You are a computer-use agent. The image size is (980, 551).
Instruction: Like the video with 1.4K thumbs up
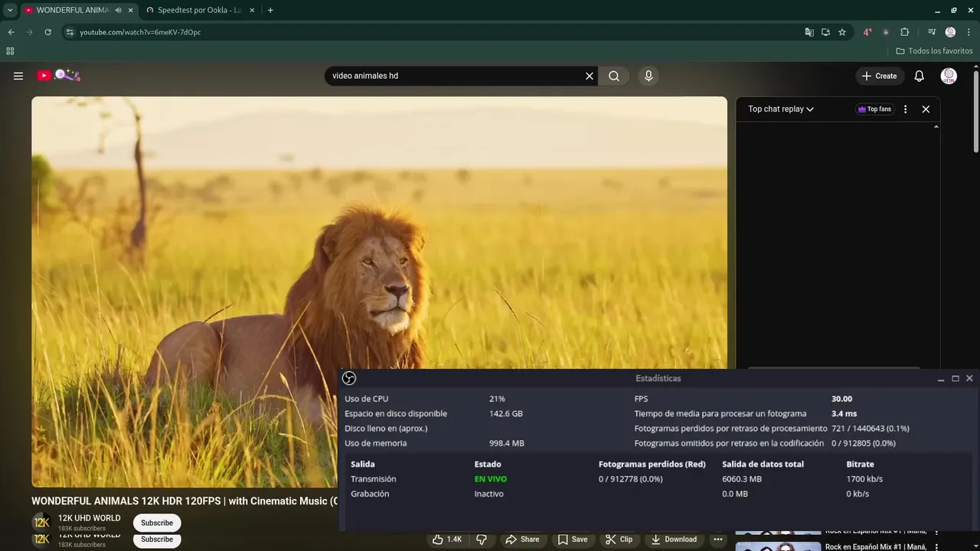447,540
